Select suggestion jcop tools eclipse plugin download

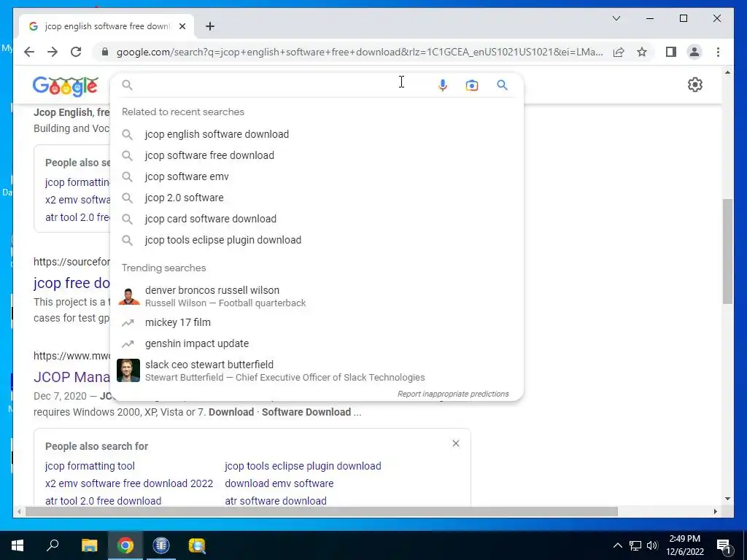coord(317,240)
